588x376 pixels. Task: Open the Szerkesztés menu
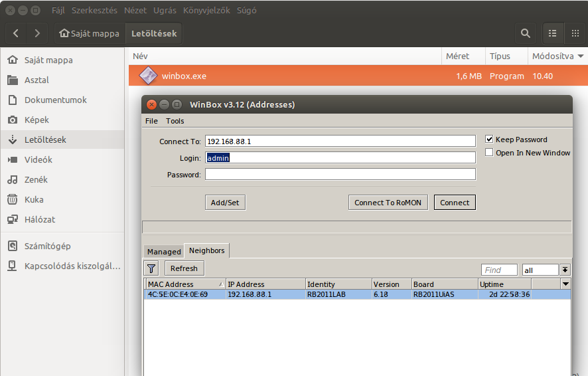click(x=94, y=10)
